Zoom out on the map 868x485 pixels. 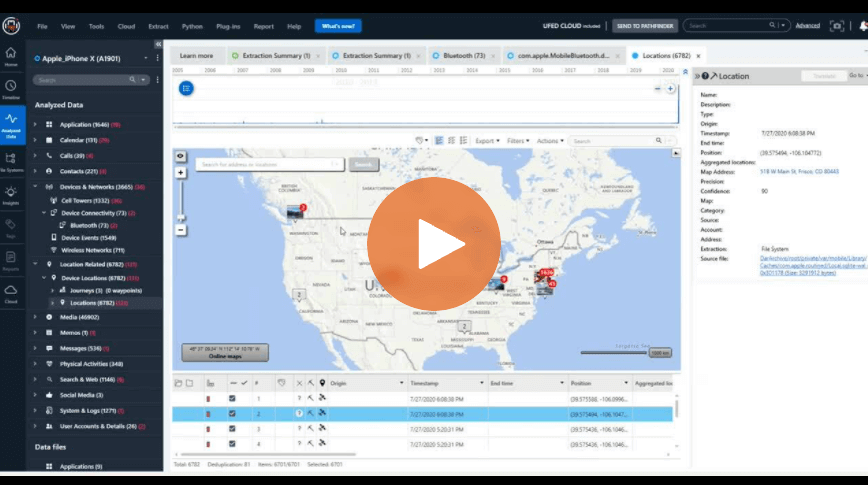[x=180, y=230]
